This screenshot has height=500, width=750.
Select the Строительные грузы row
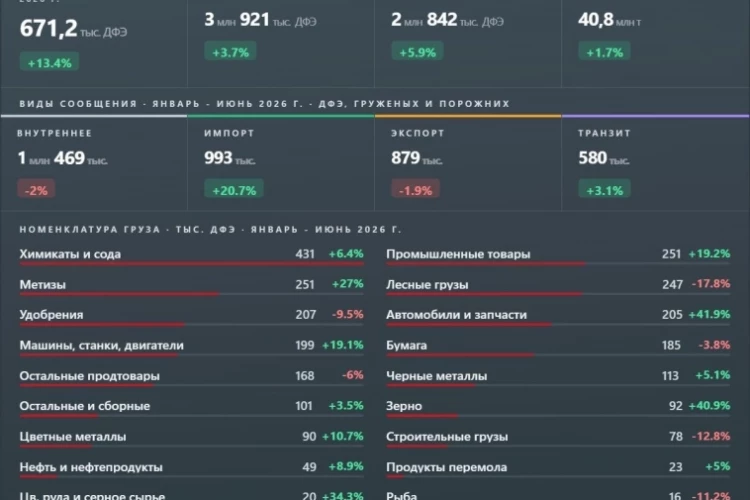coord(558,438)
